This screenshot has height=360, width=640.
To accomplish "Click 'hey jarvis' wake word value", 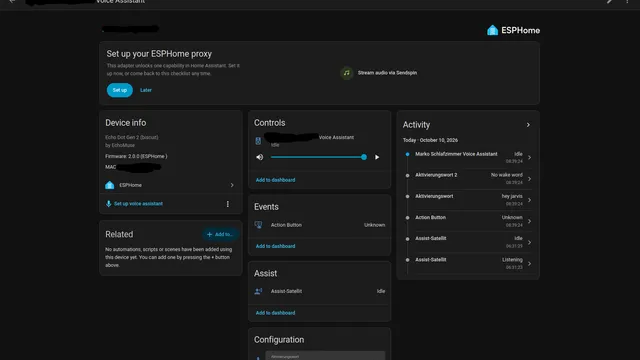I will click(x=512, y=196).
